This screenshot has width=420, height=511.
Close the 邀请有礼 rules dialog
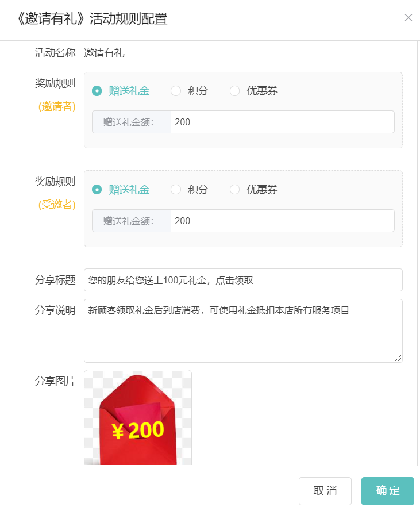(409, 18)
